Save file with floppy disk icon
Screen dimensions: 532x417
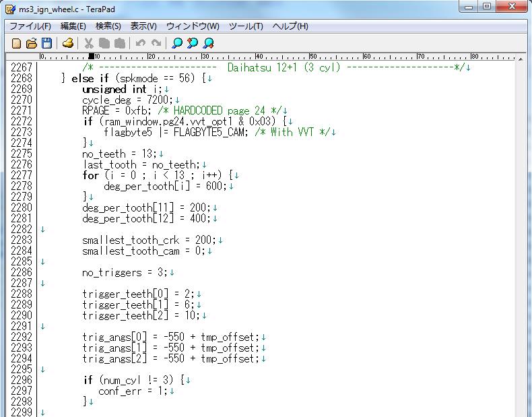[47, 43]
